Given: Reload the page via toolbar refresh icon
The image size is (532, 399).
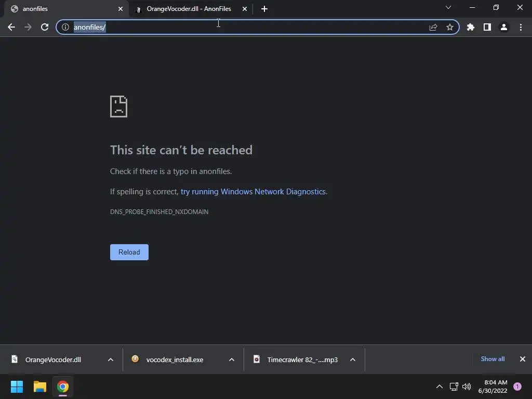Looking at the screenshot, I should tap(45, 27).
